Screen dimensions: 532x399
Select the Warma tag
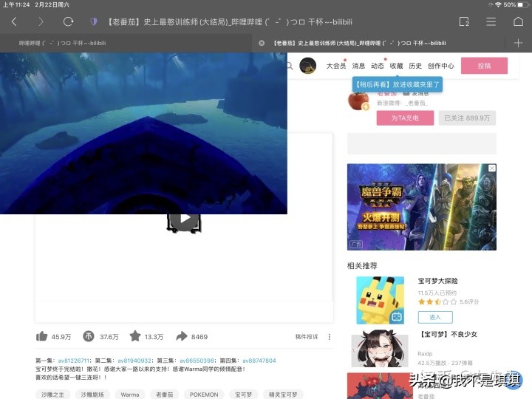point(130,395)
